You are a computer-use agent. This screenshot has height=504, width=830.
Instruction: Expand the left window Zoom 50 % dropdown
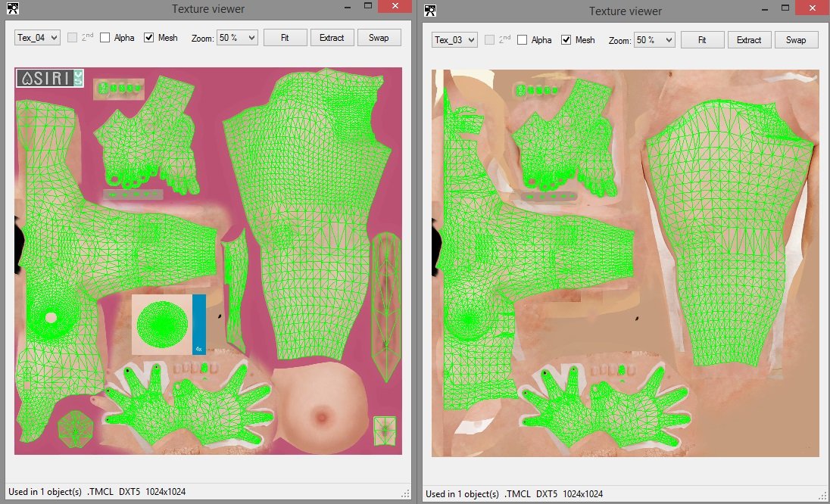point(237,38)
